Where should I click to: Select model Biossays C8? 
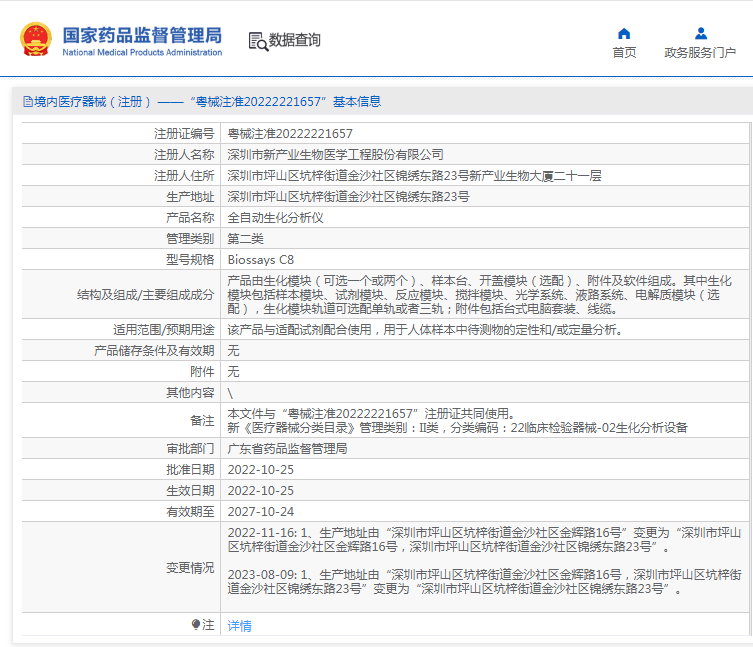pyautogui.click(x=260, y=260)
